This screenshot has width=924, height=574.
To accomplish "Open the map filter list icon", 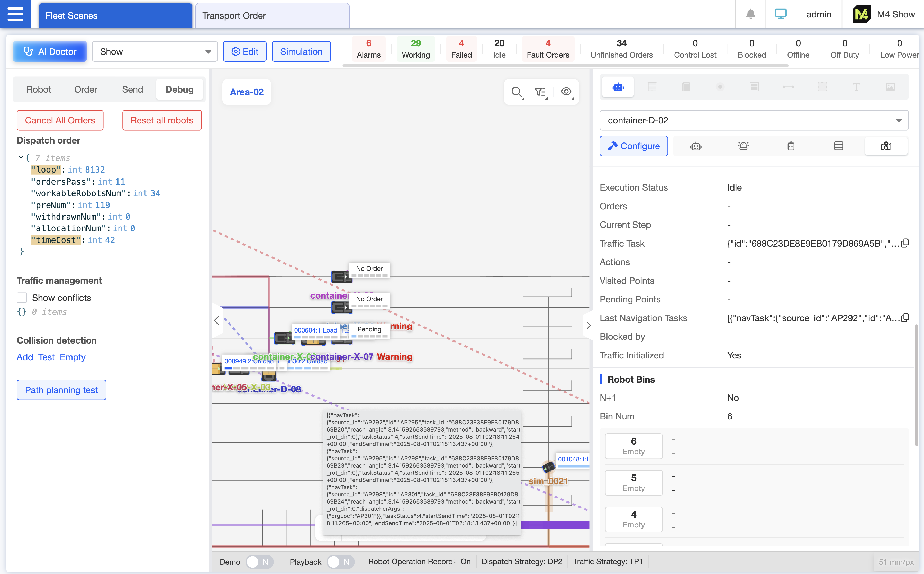I will [540, 92].
